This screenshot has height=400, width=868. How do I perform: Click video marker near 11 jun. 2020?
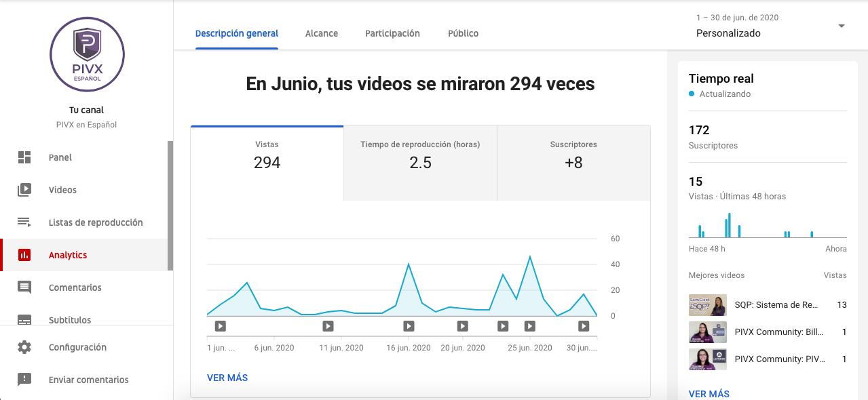click(x=328, y=326)
